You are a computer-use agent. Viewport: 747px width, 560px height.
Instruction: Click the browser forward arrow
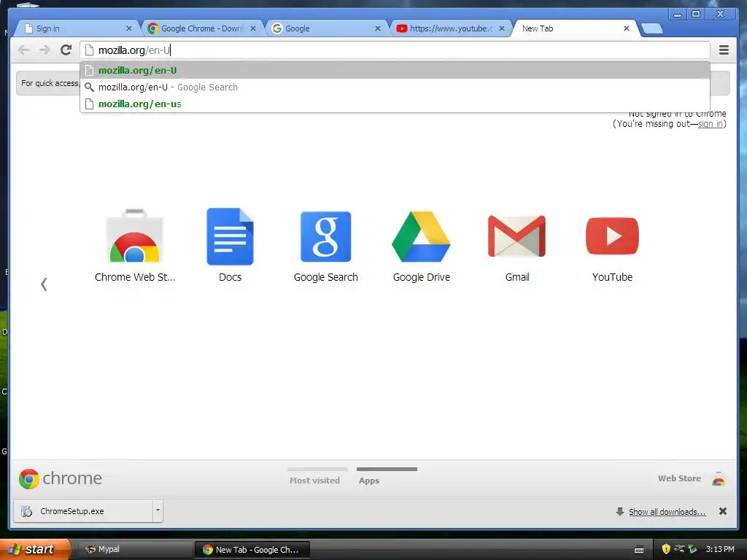pos(44,50)
